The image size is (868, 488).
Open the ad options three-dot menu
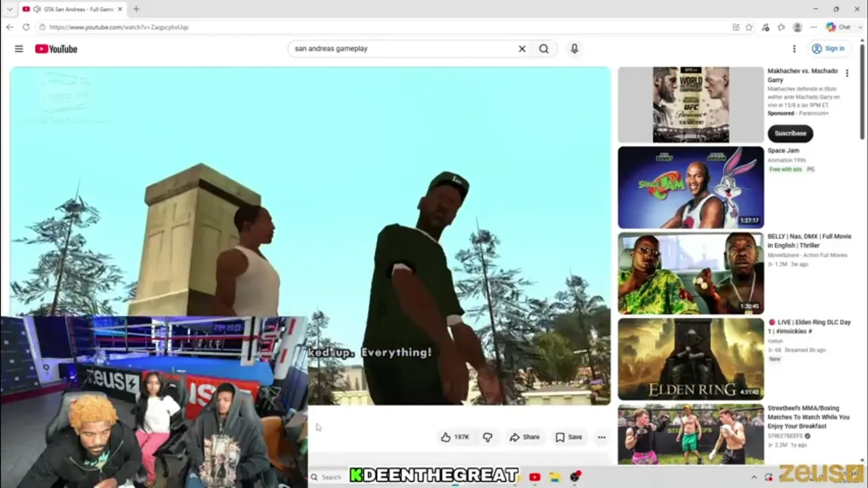(847, 73)
